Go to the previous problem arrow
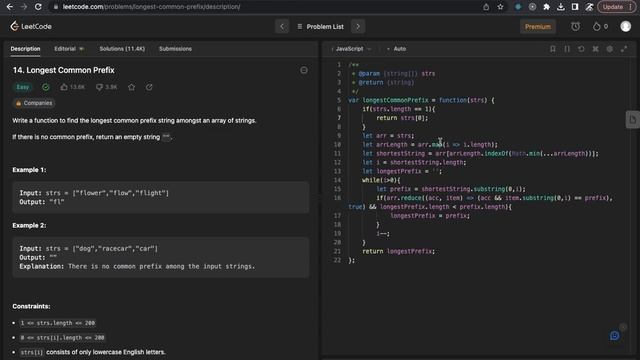Image resolution: width=640 pixels, height=360 pixels. [282, 27]
